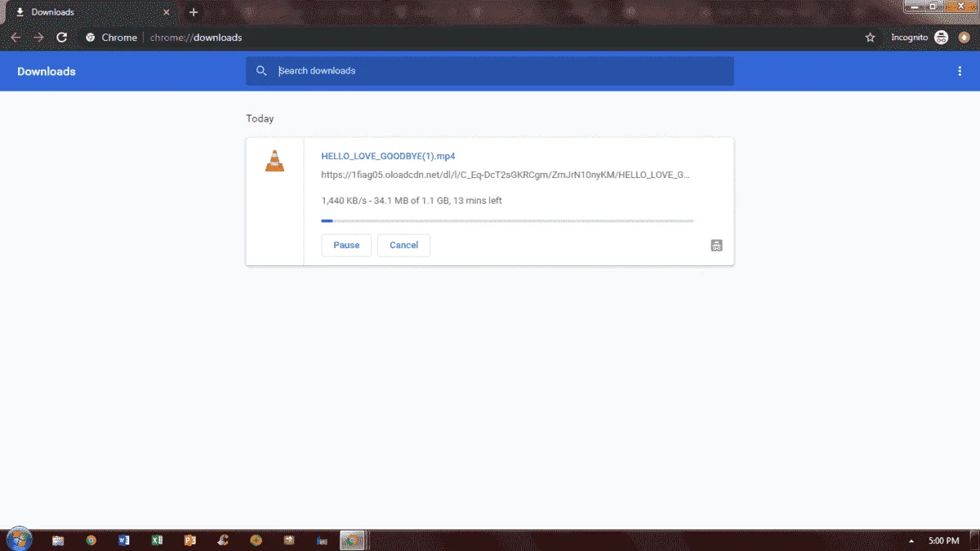Open Excel from the taskbar

[x=157, y=540]
